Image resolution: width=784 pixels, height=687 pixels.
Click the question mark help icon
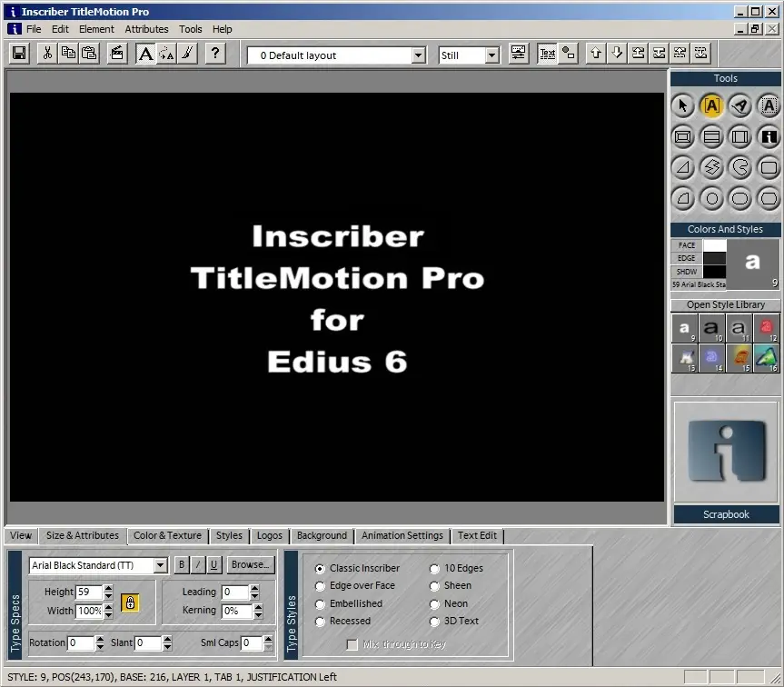215,53
